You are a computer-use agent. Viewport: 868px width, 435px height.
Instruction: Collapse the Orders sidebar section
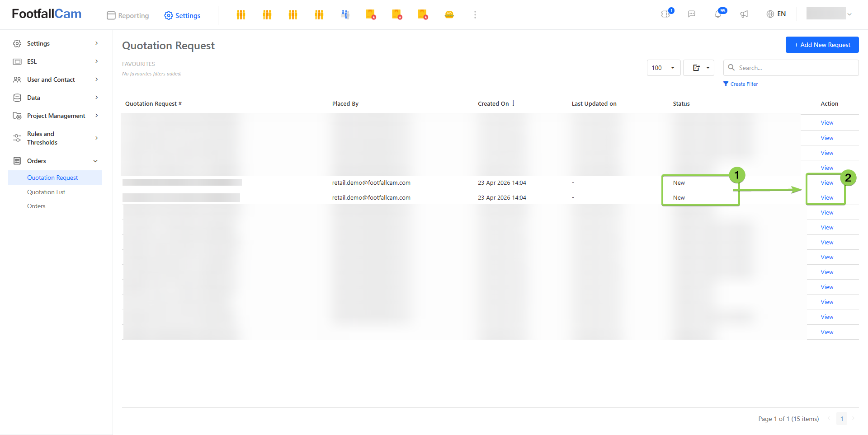coord(55,161)
